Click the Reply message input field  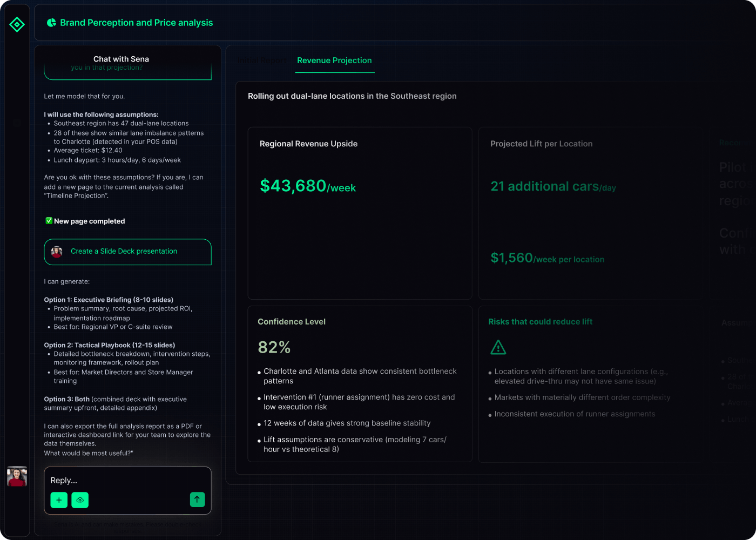127,480
